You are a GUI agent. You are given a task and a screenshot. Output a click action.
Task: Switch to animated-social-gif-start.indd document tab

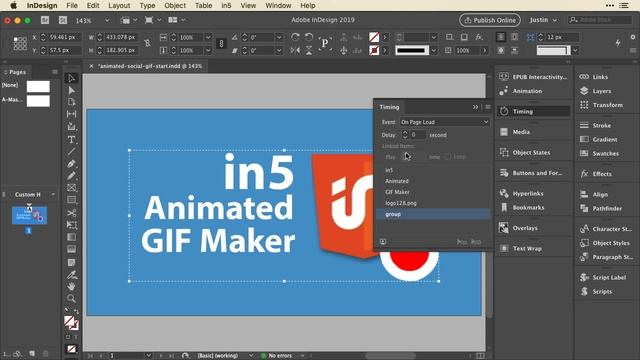[x=150, y=66]
